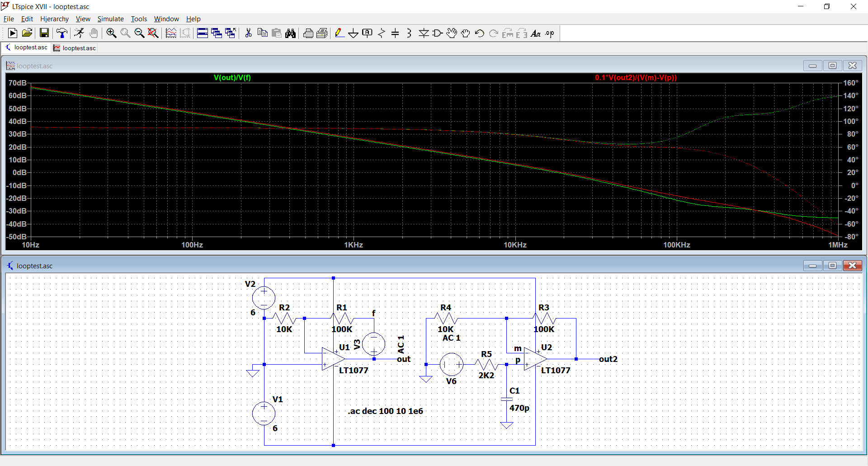Switch to the looptest.asc waveform tab
The image size is (868, 466).
(75, 48)
